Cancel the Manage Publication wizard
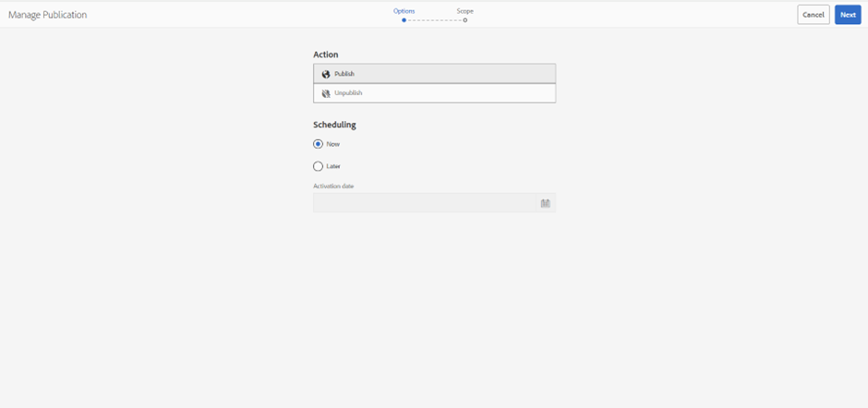This screenshot has width=868, height=408. 814,15
